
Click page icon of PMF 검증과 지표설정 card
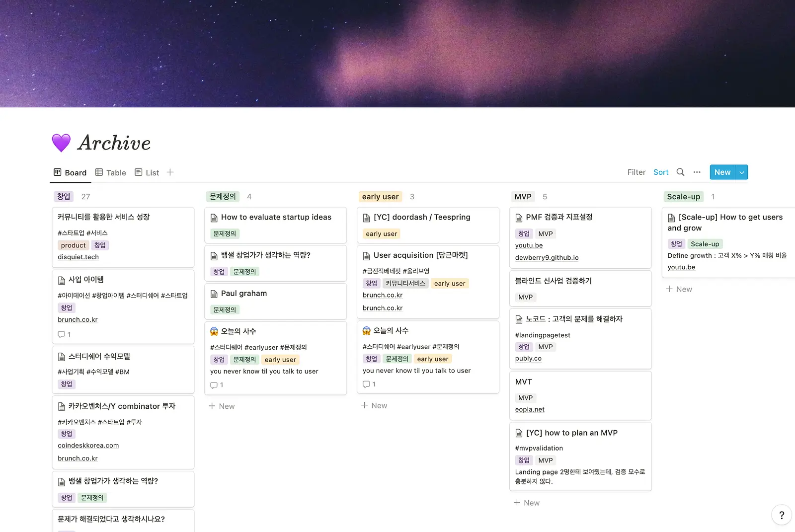pyautogui.click(x=519, y=218)
